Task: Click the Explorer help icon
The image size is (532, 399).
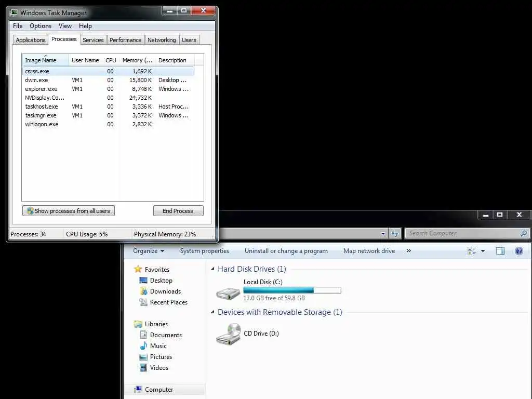Action: point(519,251)
